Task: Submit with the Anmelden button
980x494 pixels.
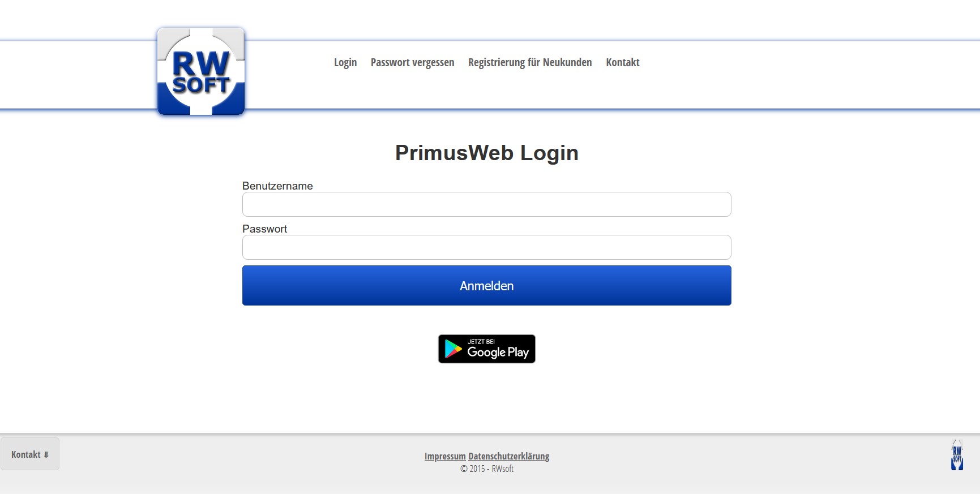Action: 487,286
